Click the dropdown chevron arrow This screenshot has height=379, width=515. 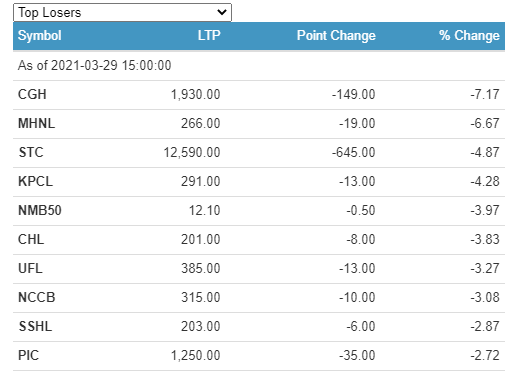tap(222, 13)
